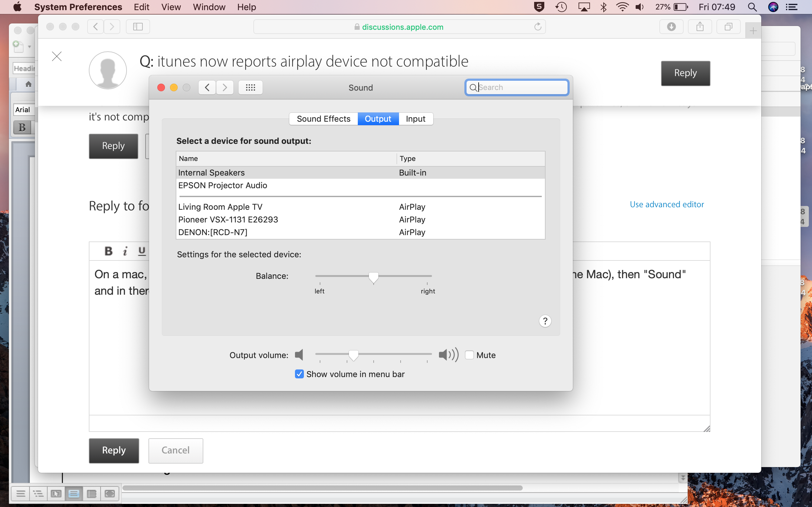Click the Use advanced editor link
This screenshot has height=507, width=812.
[666, 204]
